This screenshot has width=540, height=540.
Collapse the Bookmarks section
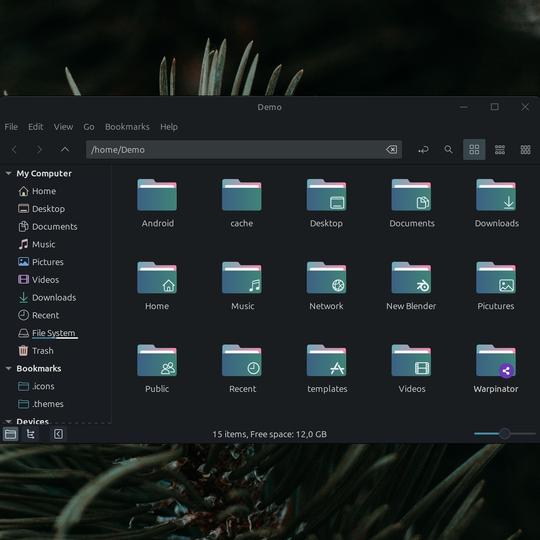[x=8, y=368]
